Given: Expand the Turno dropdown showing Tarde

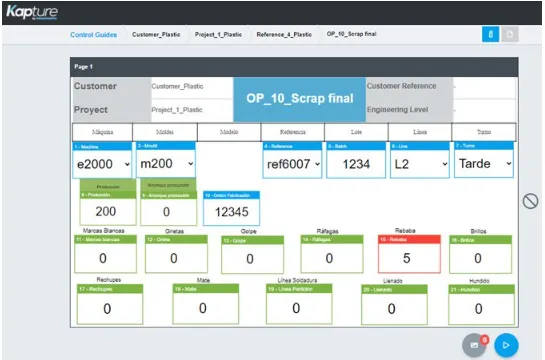Looking at the screenshot, I should (484, 163).
